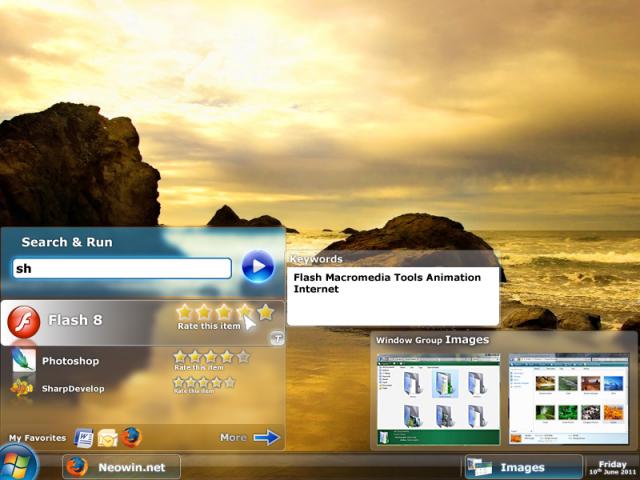The height and width of the screenshot is (480, 640).
Task: Launch Firefox from My Favorites
Action: [x=131, y=438]
